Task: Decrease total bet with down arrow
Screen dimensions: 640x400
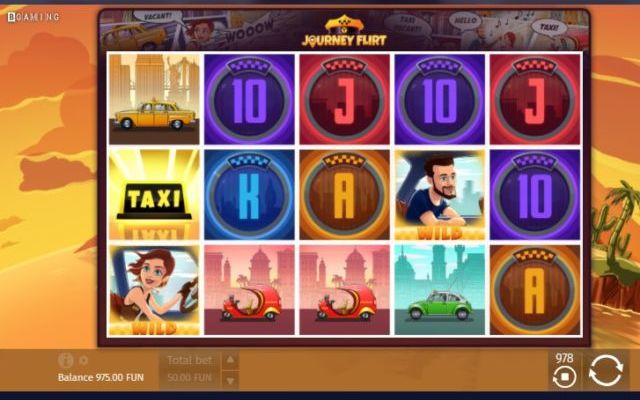Action: tap(230, 380)
